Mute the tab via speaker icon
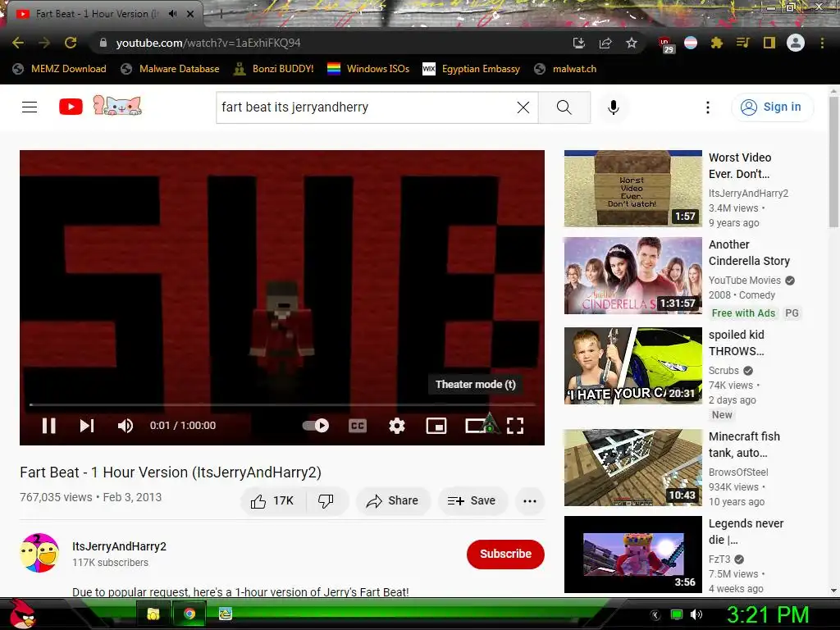Viewport: 840px width, 630px height. tap(172, 13)
